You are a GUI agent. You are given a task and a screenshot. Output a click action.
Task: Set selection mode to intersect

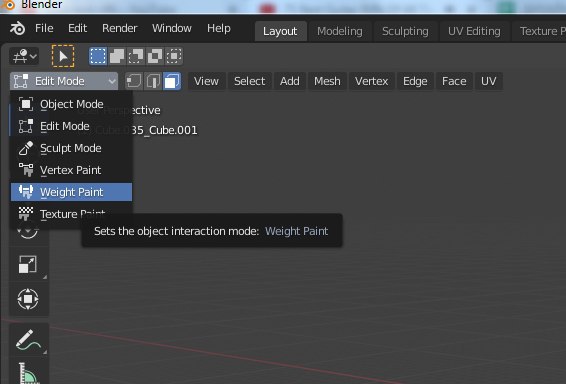tap(174, 56)
